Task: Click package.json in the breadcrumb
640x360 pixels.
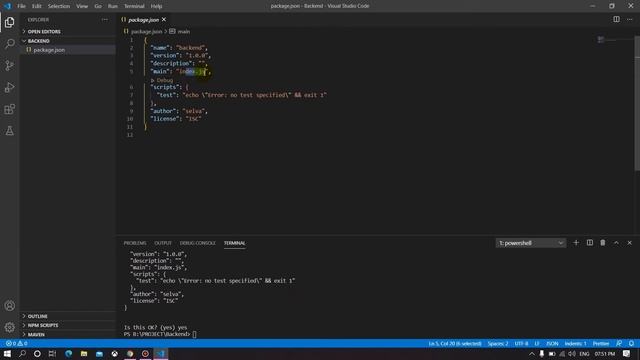Action: coord(147,31)
